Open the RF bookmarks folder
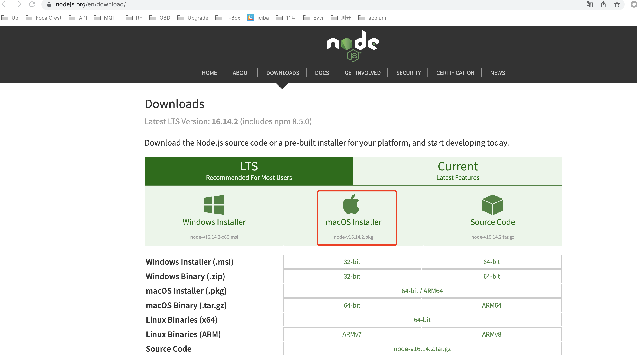The width and height of the screenshot is (637, 364). [x=134, y=18]
